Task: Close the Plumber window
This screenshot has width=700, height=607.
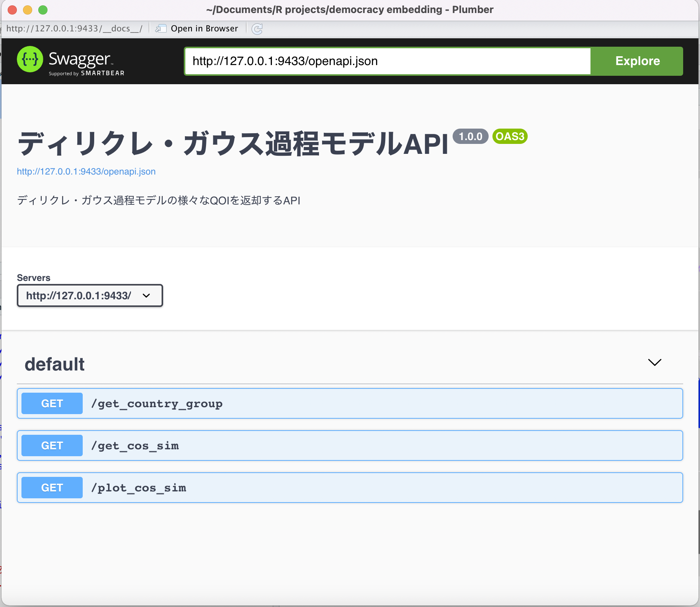Action: tap(12, 10)
